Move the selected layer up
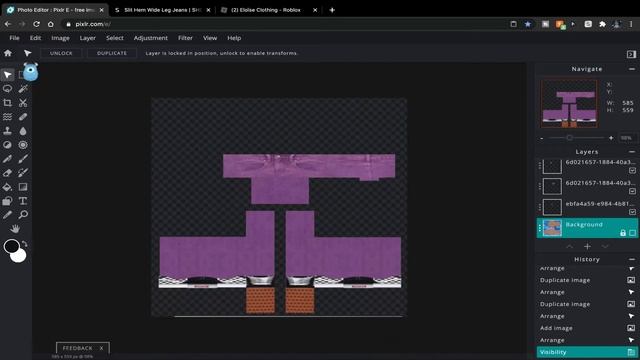Screen dimensions: 640x360 click(x=569, y=247)
